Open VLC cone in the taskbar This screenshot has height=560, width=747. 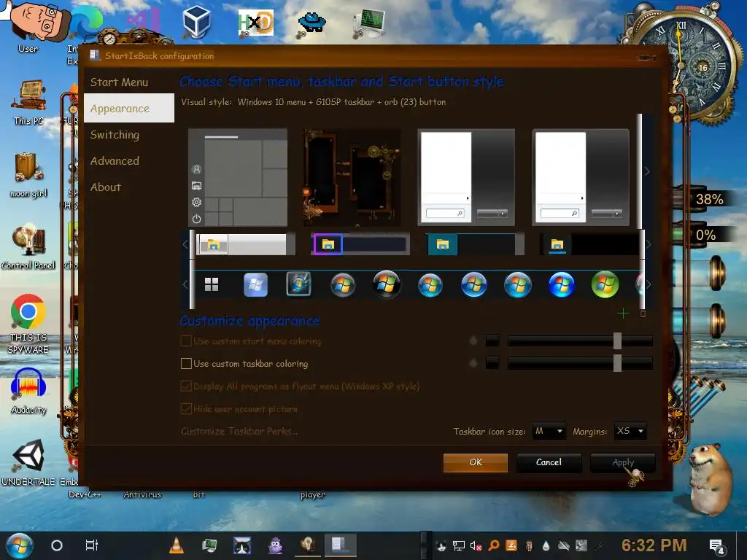[x=177, y=545]
